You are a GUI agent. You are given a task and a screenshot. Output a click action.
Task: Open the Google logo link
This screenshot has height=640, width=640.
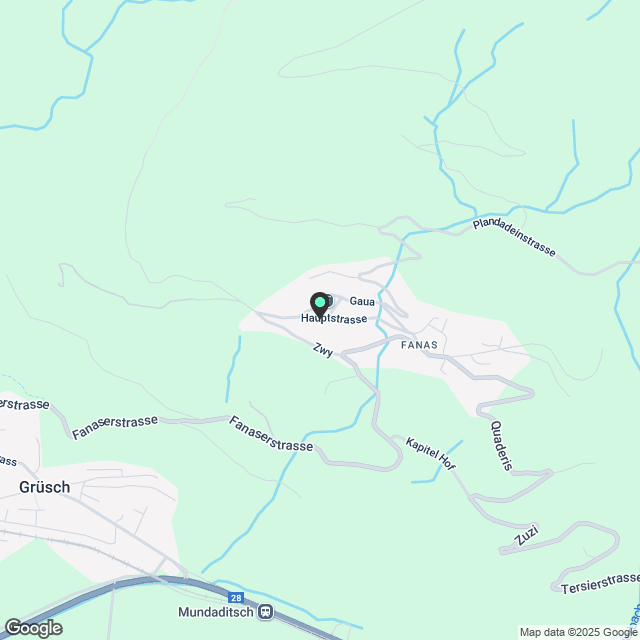[x=33, y=628]
